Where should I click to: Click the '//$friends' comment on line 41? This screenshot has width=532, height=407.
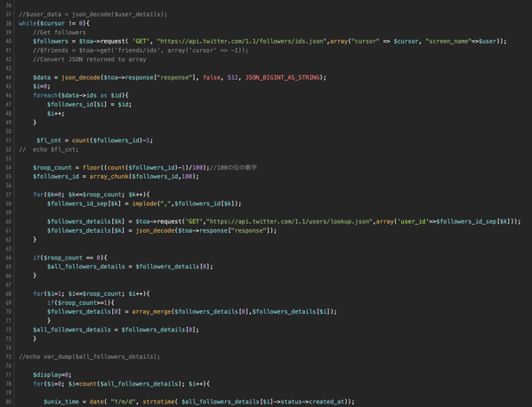(141, 51)
